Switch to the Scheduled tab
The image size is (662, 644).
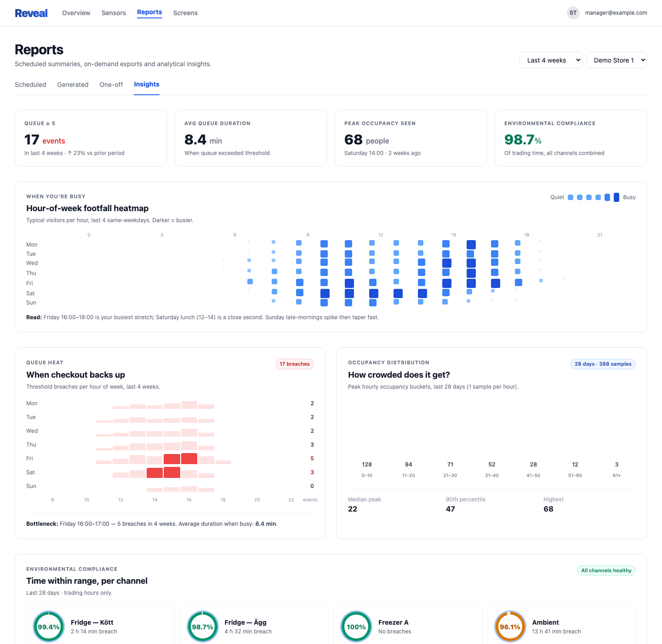(x=30, y=85)
